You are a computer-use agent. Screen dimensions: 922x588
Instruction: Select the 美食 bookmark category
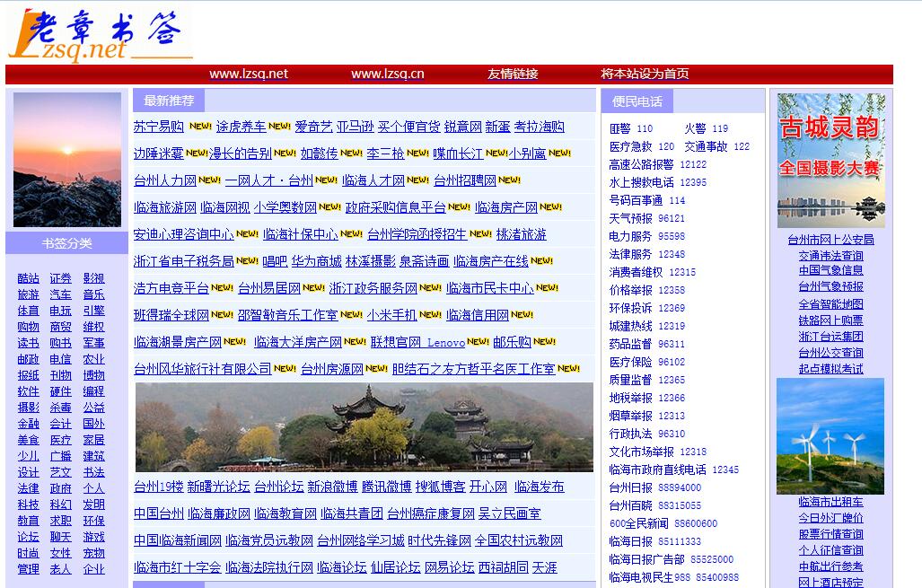pyautogui.click(x=28, y=440)
